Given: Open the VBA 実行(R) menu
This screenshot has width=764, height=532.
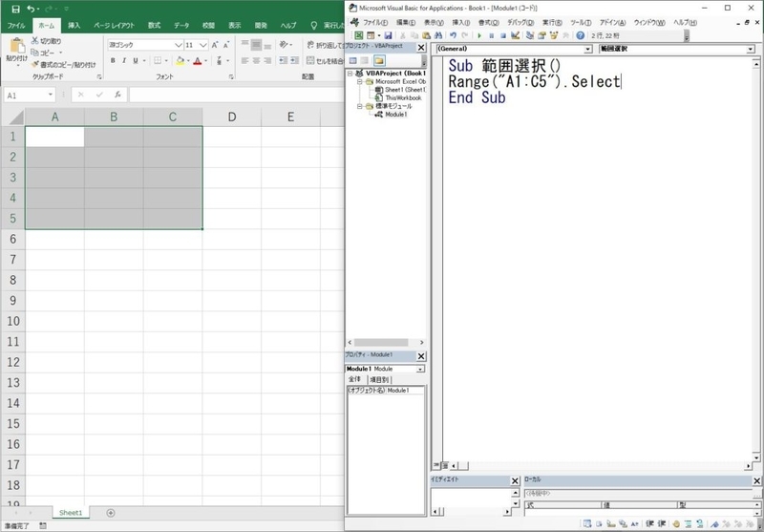Looking at the screenshot, I should click(x=552, y=22).
